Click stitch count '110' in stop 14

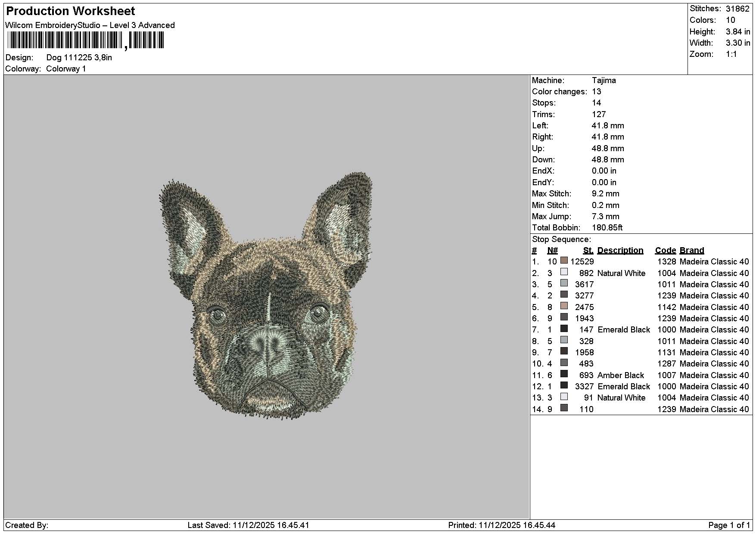(586, 410)
